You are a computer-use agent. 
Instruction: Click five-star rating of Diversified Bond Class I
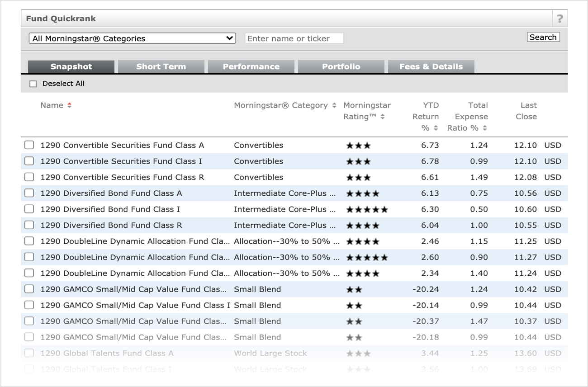pyautogui.click(x=367, y=209)
